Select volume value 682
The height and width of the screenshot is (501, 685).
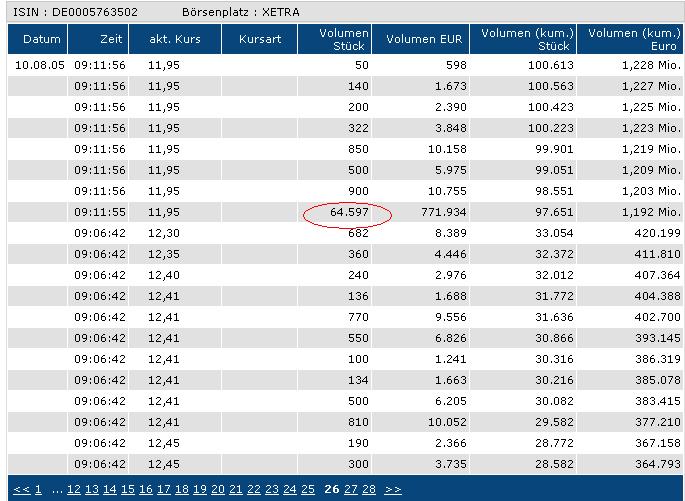click(358, 233)
